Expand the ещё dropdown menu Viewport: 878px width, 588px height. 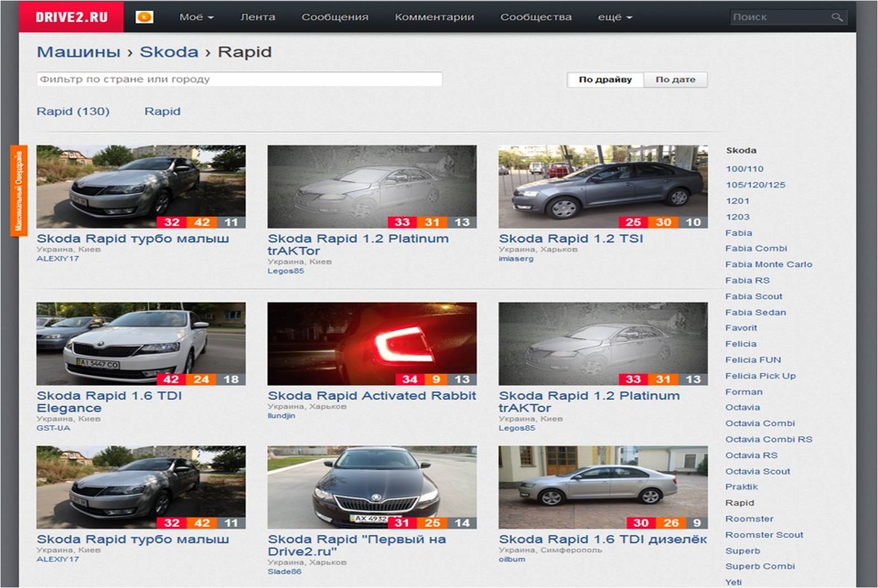pyautogui.click(x=615, y=17)
